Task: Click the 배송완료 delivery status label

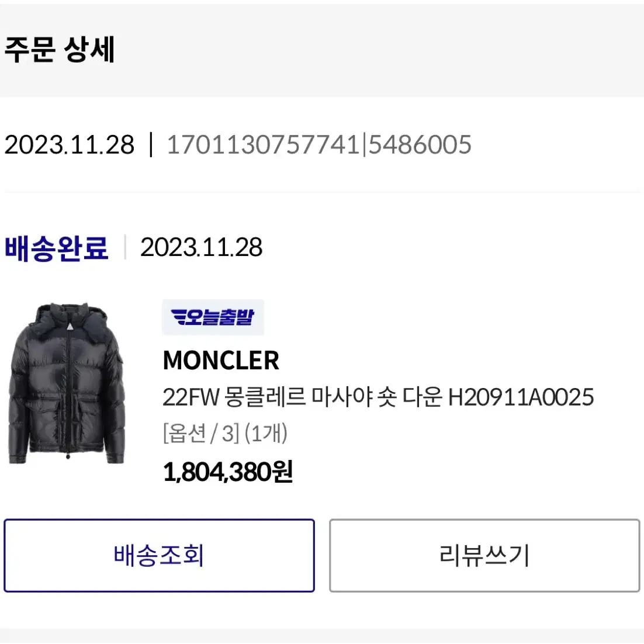Action: 56,248
